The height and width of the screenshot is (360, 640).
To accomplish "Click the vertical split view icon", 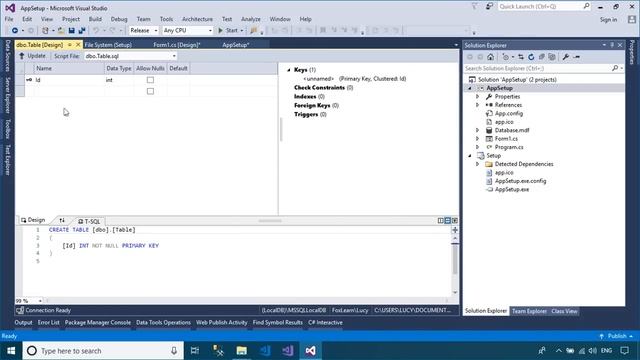I will [440, 220].
